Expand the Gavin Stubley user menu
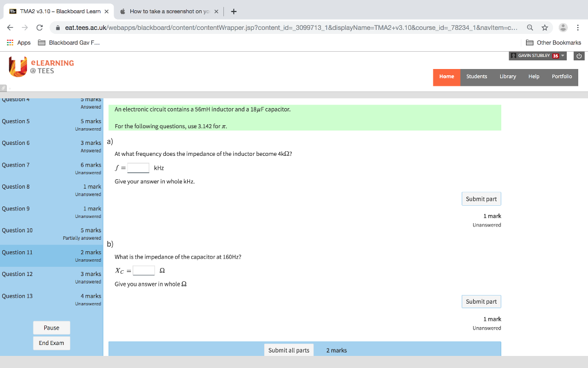 537,56
